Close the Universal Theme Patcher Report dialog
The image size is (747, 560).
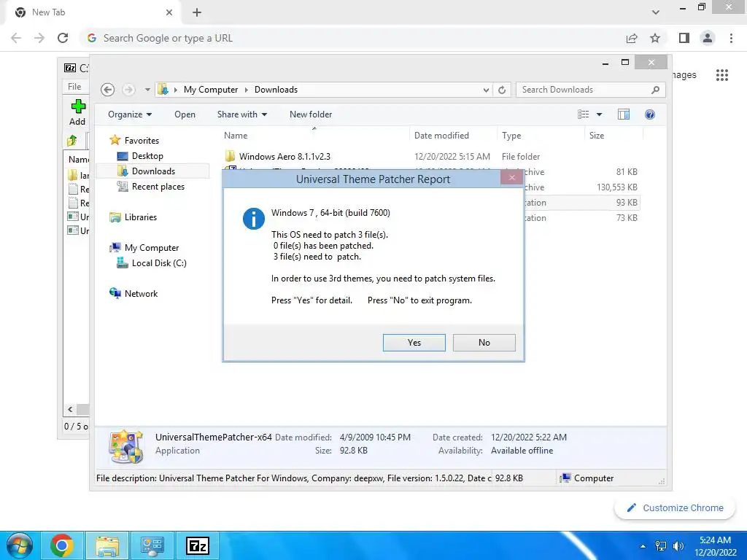click(x=511, y=178)
